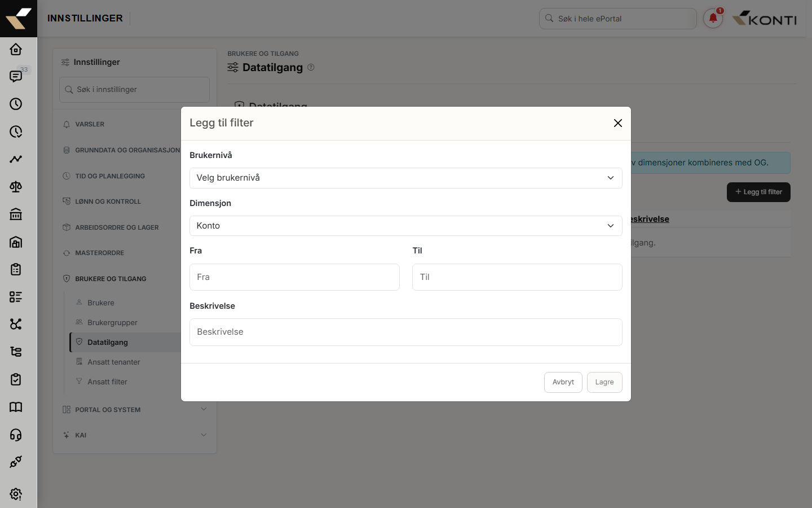
Task: Close the Legg til filter dialog
Action: pyautogui.click(x=618, y=123)
